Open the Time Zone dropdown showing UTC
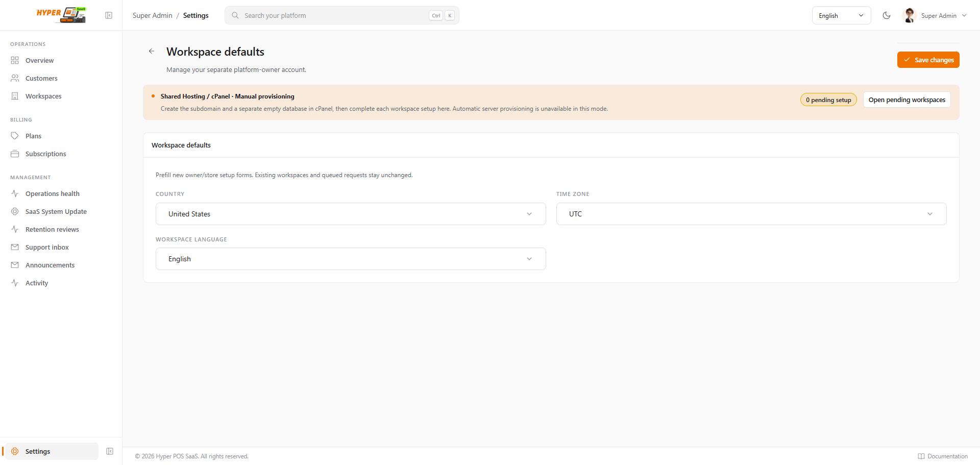The width and height of the screenshot is (980, 465). (x=751, y=214)
